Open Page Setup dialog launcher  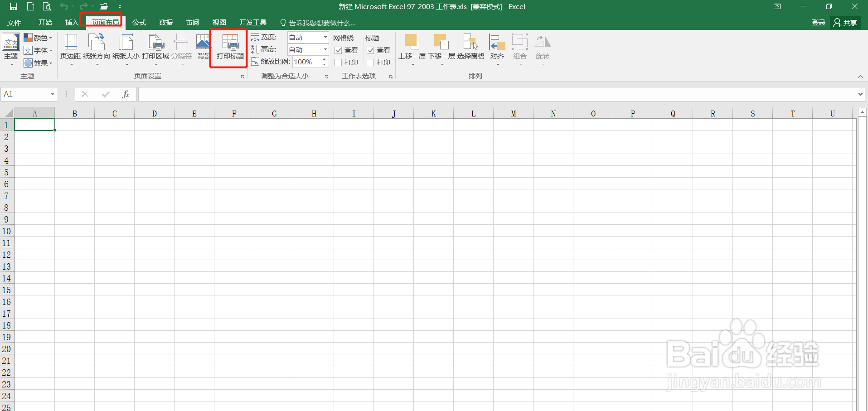[x=242, y=77]
